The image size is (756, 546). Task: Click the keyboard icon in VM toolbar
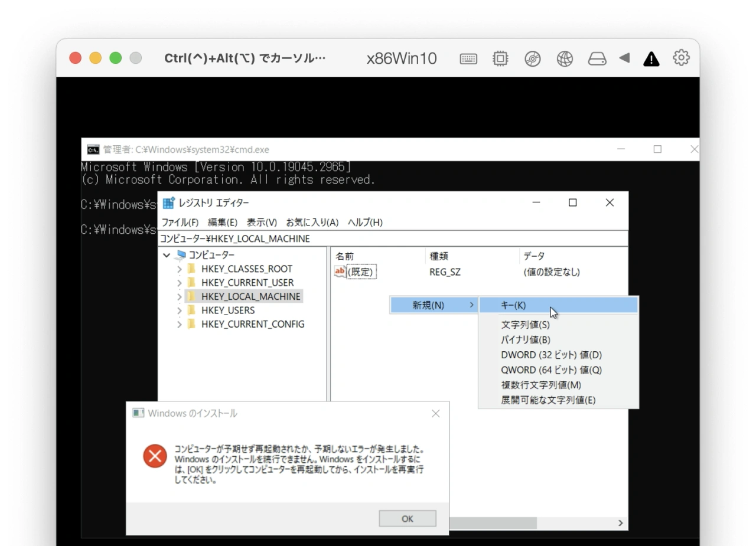pos(468,58)
